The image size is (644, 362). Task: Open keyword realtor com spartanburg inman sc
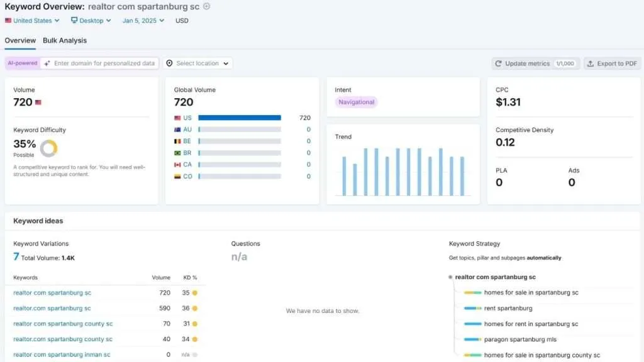click(62, 354)
